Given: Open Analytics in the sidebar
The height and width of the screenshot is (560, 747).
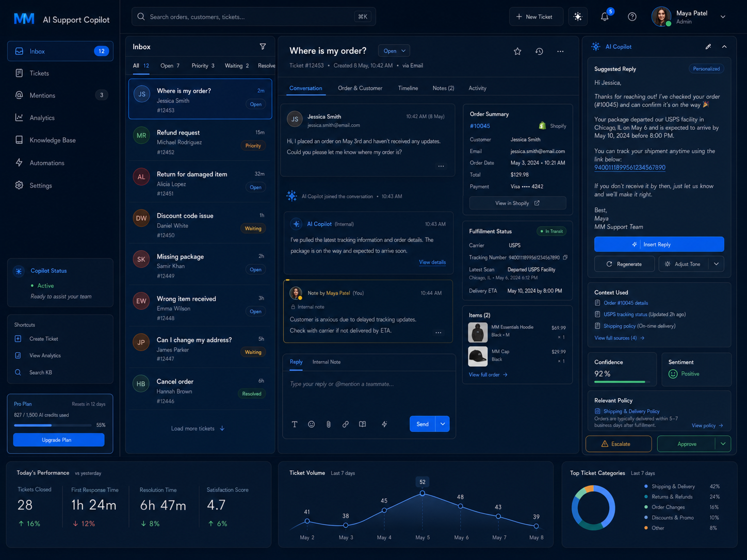Looking at the screenshot, I should 60,118.
